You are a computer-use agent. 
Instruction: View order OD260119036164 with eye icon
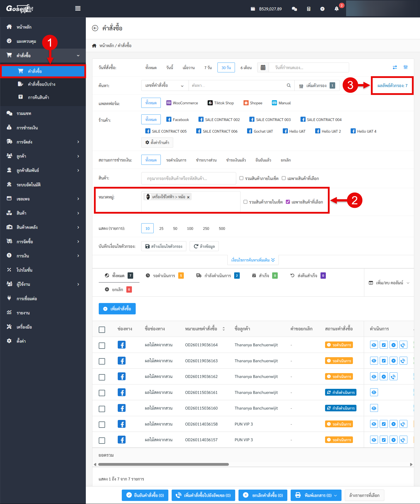click(374, 345)
